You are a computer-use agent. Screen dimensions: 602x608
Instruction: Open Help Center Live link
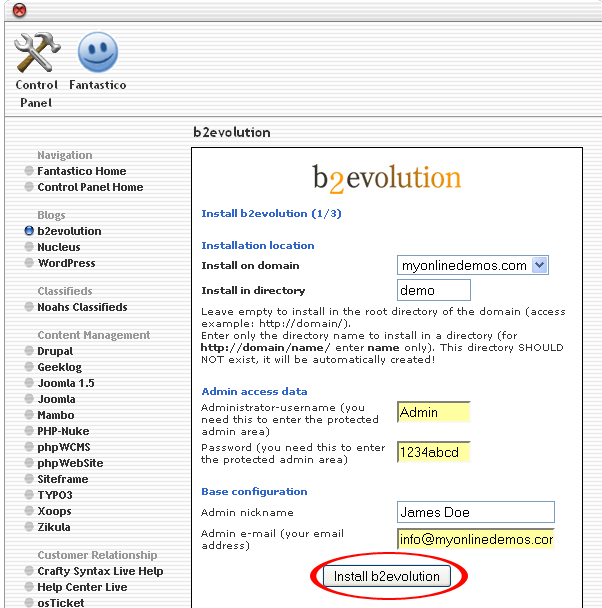point(82,587)
